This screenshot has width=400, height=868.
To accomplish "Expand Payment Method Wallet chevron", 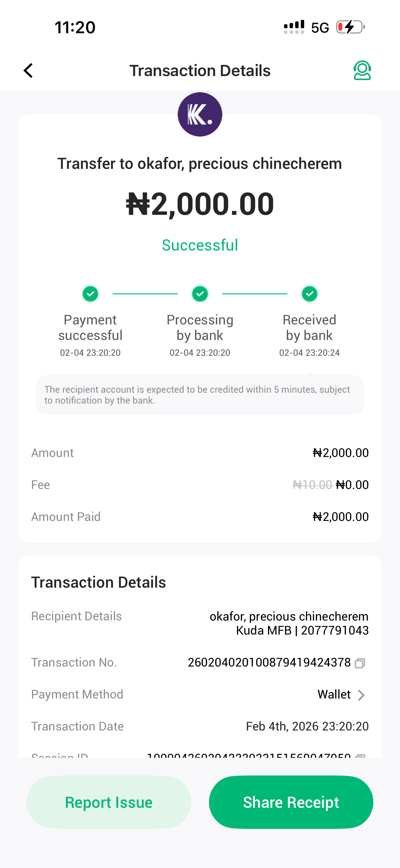I will 361,695.
